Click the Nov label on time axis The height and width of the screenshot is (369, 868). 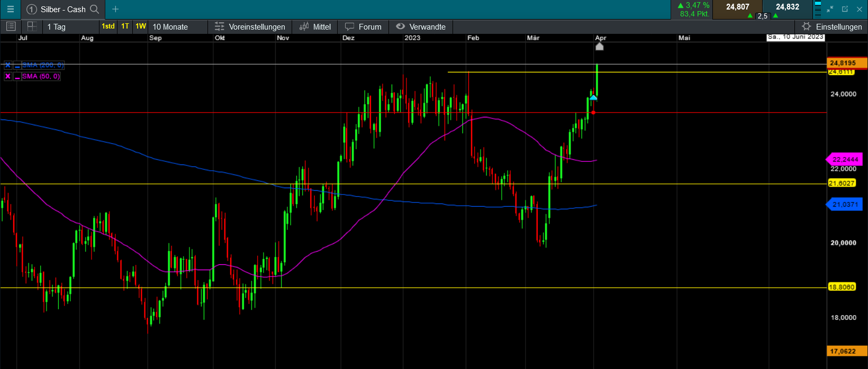[283, 38]
